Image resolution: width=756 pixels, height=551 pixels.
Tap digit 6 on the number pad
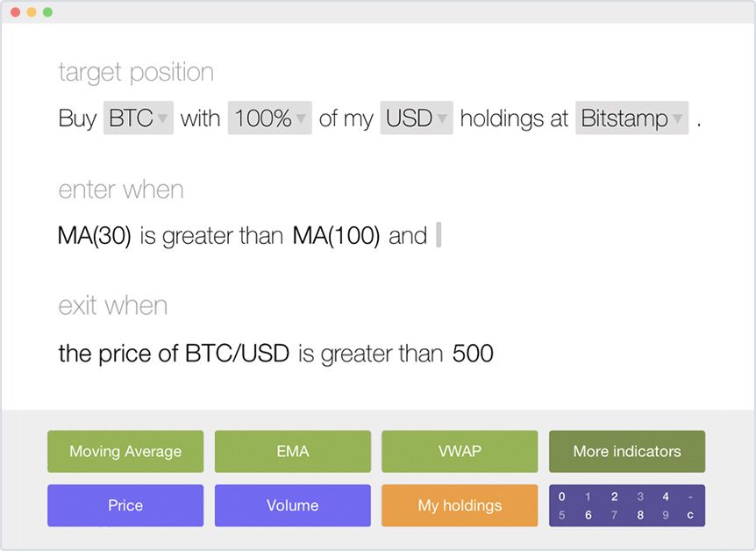[588, 515]
